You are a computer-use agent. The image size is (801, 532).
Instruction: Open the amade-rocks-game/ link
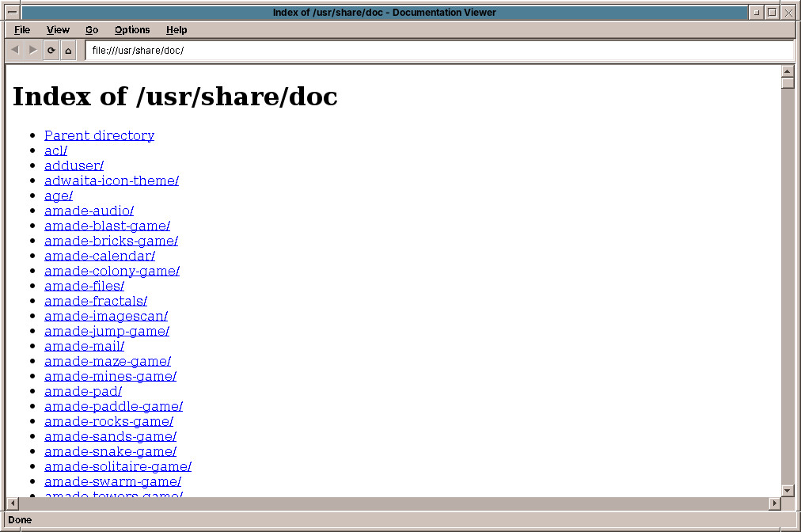(108, 422)
